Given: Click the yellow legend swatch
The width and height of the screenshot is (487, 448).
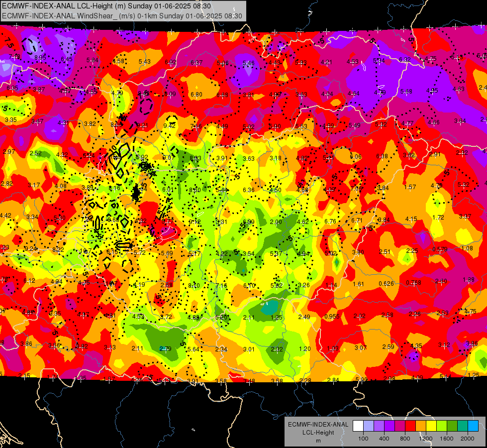Looking at the screenshot, I should [x=431, y=426].
